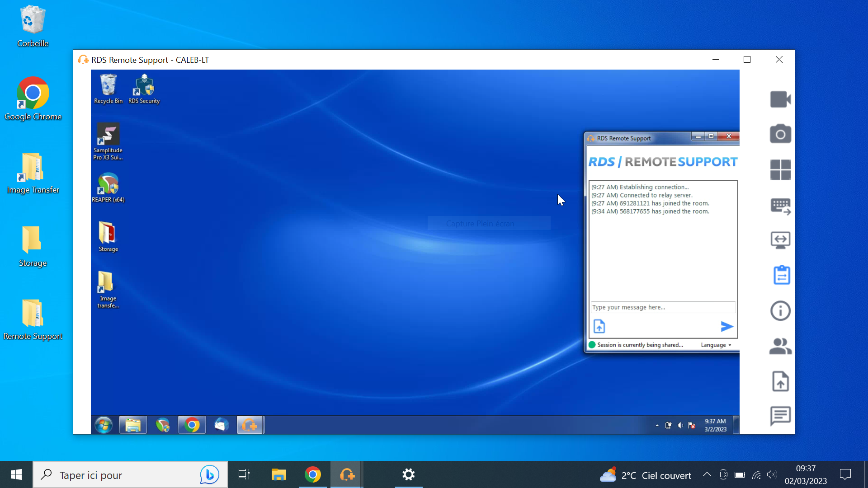This screenshot has height=488, width=868.
Task: Open the file upload tool in the sidebar
Action: tap(781, 381)
